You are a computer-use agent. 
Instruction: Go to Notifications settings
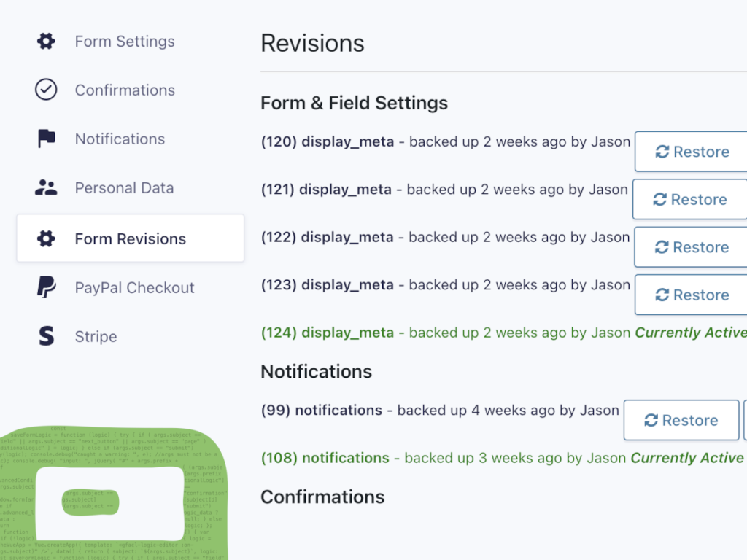[120, 139]
